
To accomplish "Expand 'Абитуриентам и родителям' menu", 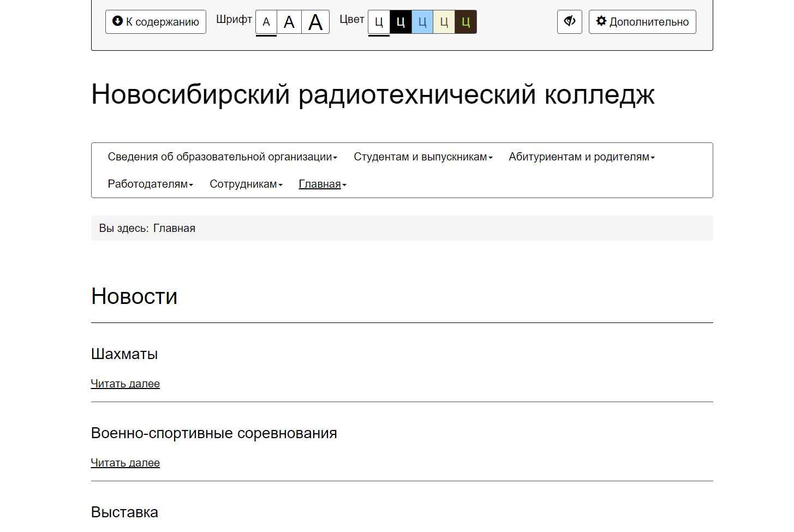I will [582, 157].
